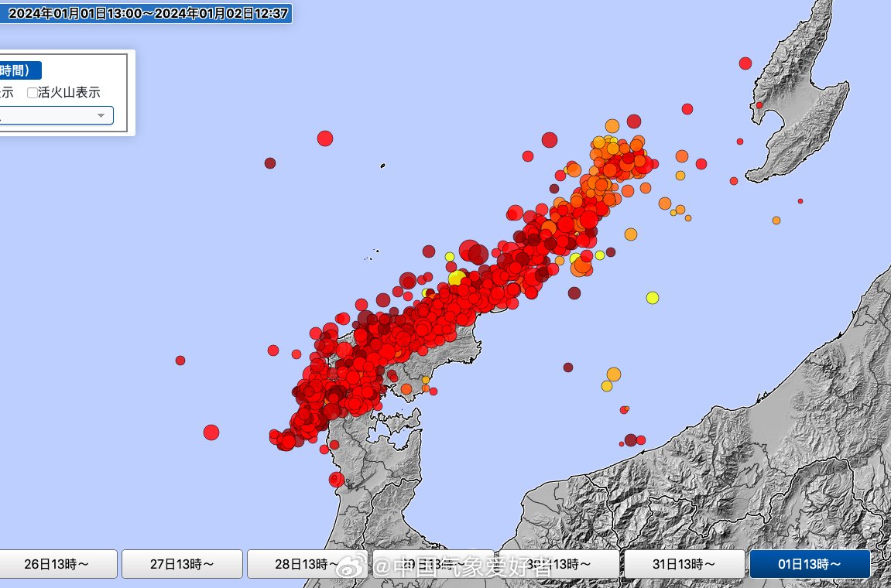The image size is (891, 588).
Task: Enable the 活火山表示 checkbox
Action: click(x=32, y=93)
